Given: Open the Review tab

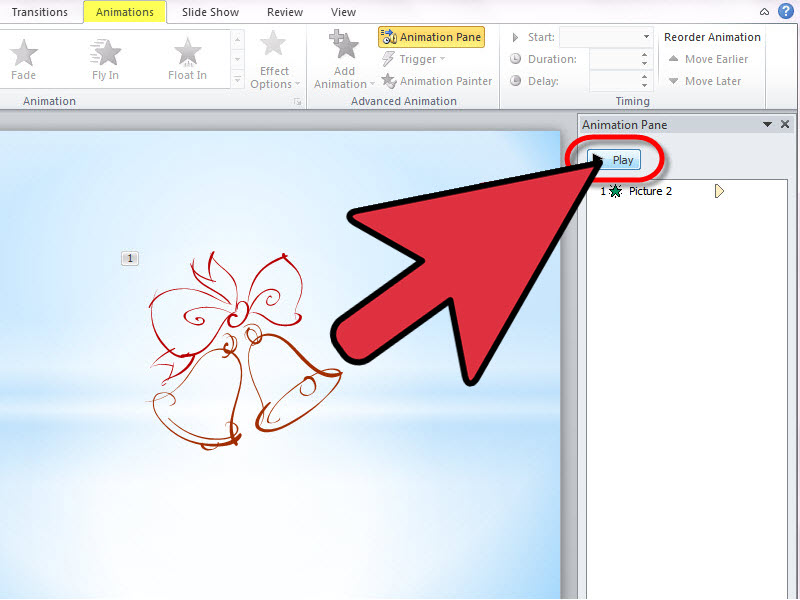Looking at the screenshot, I should click(284, 12).
